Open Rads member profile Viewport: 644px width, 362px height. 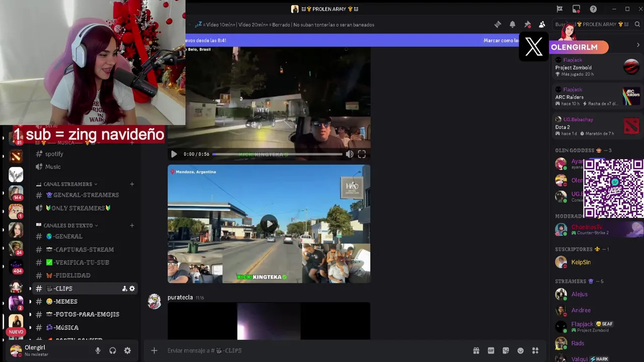click(x=597, y=343)
